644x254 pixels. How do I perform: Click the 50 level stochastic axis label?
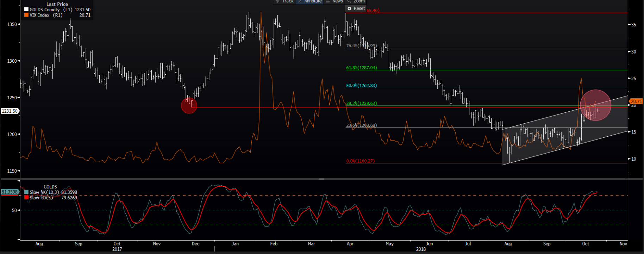click(14, 210)
